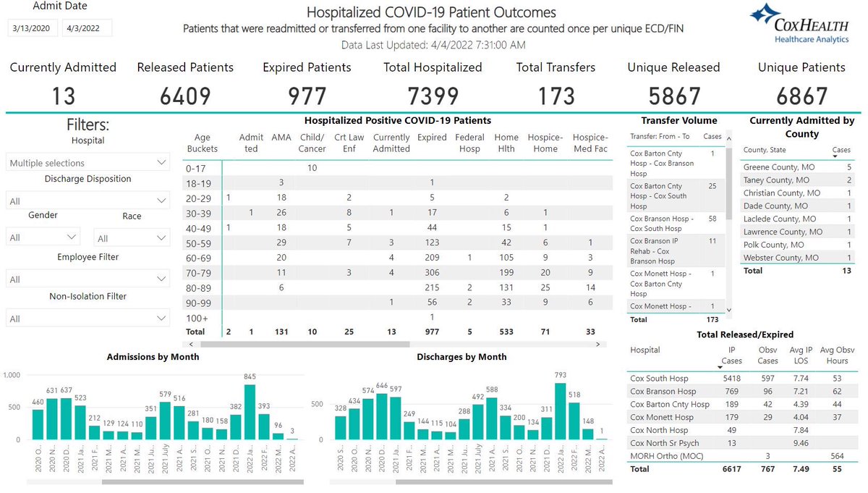
Task: Select Greene County, MO row
Action: [x=799, y=167]
